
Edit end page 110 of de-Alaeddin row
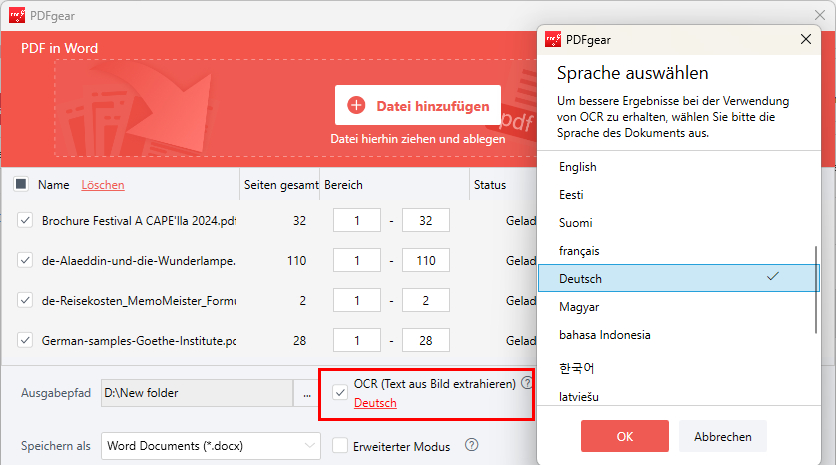coord(425,260)
